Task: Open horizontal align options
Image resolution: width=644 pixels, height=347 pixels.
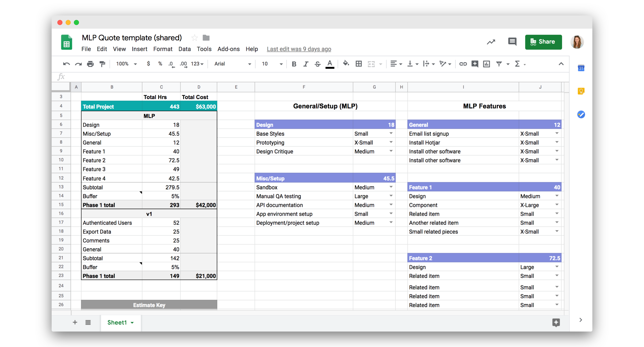Action: click(396, 64)
